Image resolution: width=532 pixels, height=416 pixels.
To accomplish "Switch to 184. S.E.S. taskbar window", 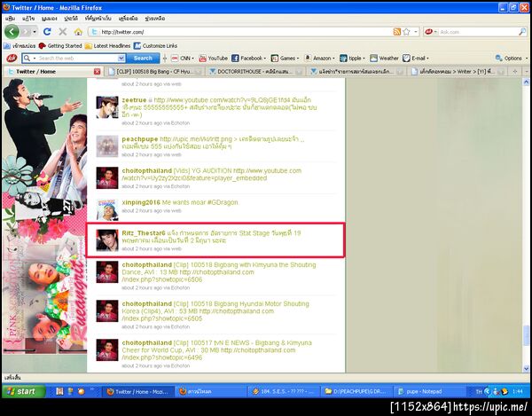I will pyautogui.click(x=284, y=391).
